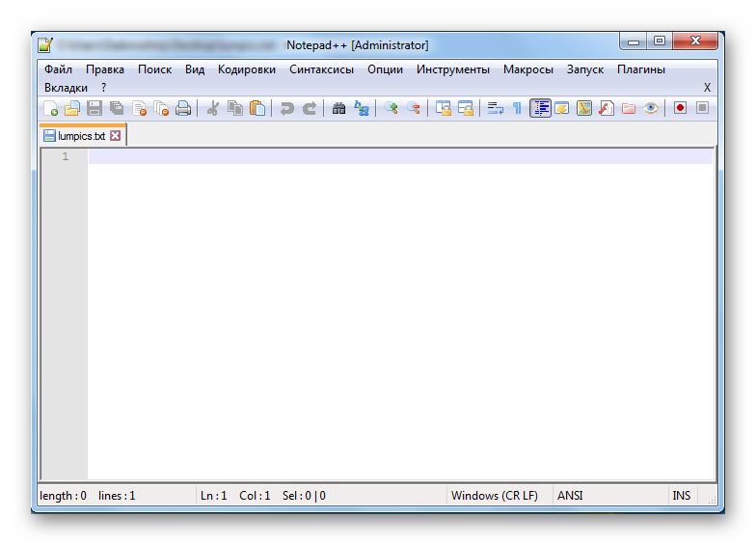Select the lumpics.txt tab
The width and height of the screenshot is (756, 545).
click(82, 136)
